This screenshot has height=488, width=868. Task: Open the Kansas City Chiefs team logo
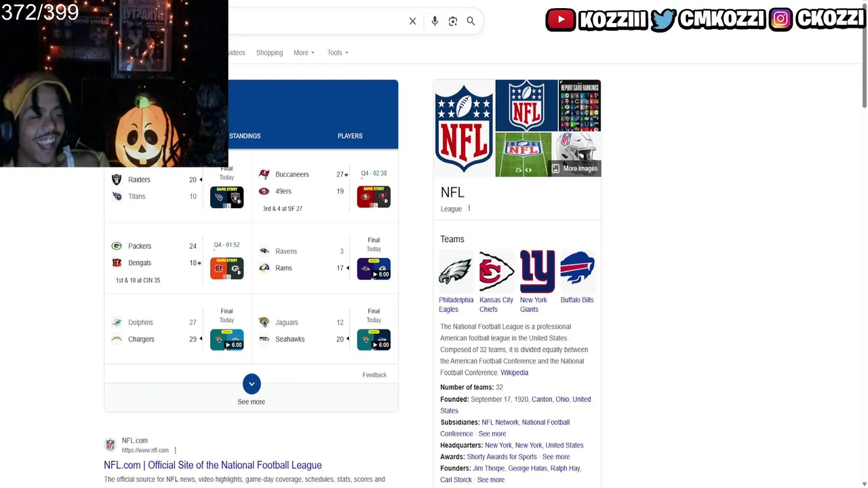pyautogui.click(x=496, y=272)
